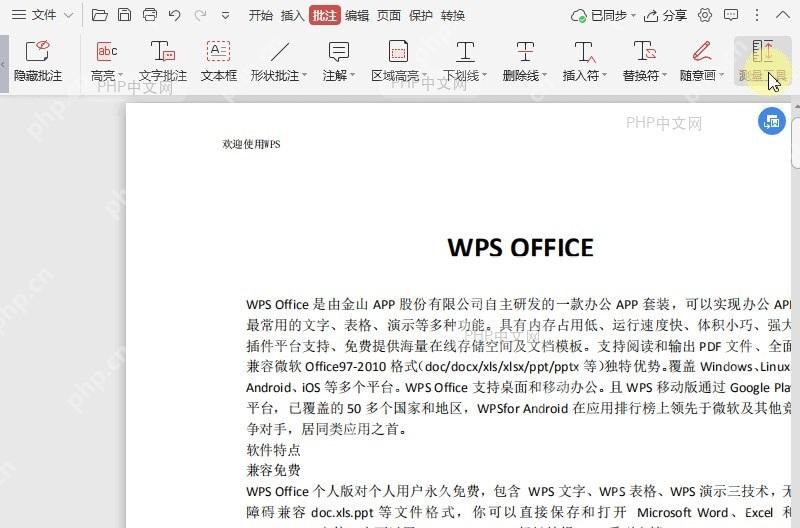Expand the 删除线 dropdown arrow
This screenshot has width=800, height=528.
pos(545,76)
